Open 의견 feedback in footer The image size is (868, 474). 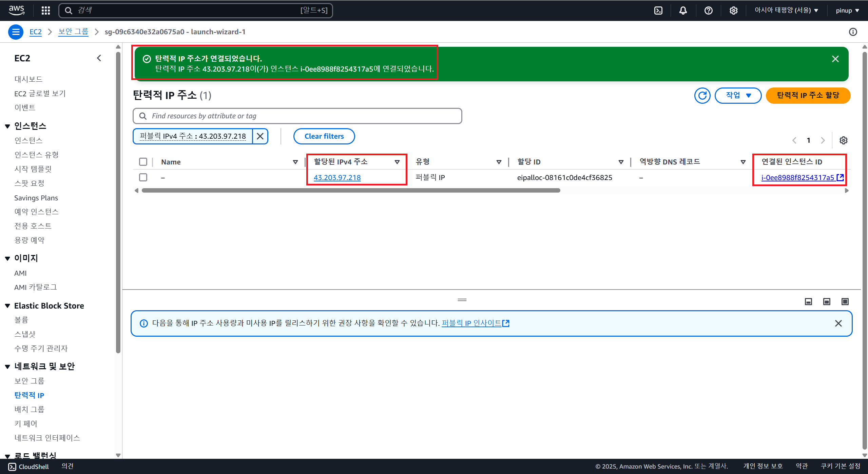coord(67,466)
